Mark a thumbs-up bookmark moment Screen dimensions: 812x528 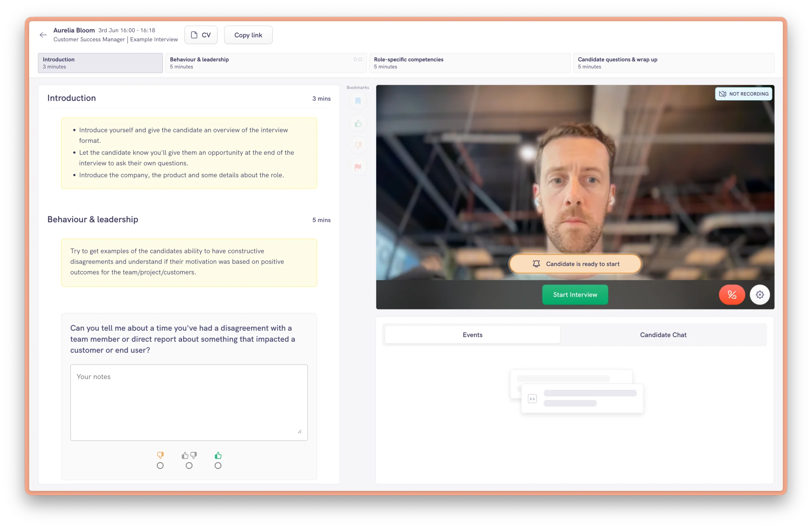[358, 124]
